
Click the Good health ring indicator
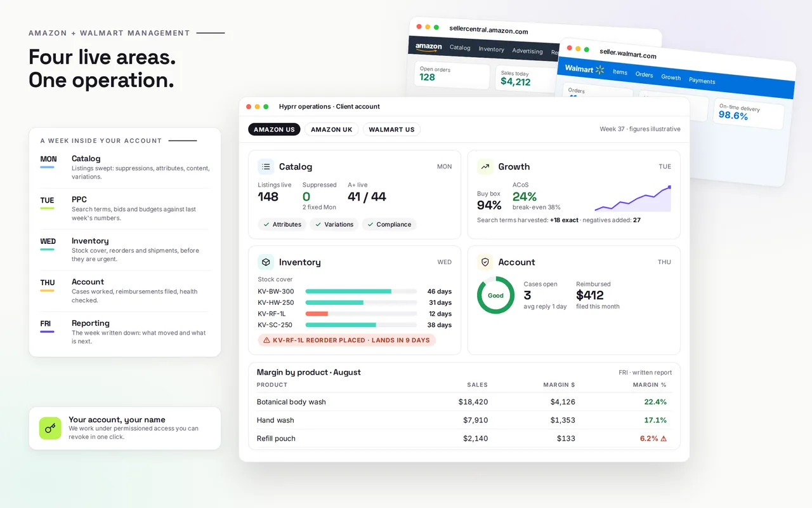[x=495, y=295]
